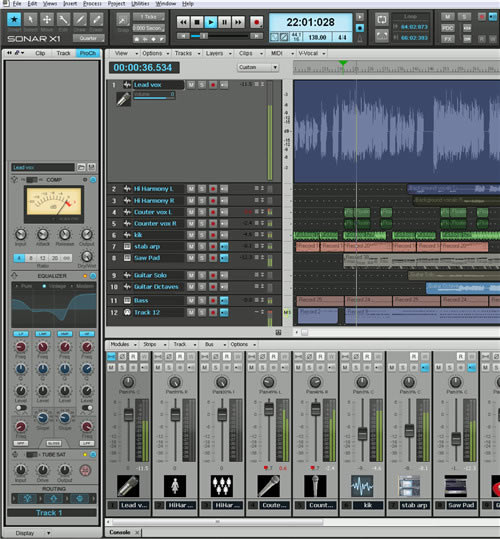The width and height of the screenshot is (500, 539).
Task: Switch to the ProCh inspector tab
Action: pos(88,53)
